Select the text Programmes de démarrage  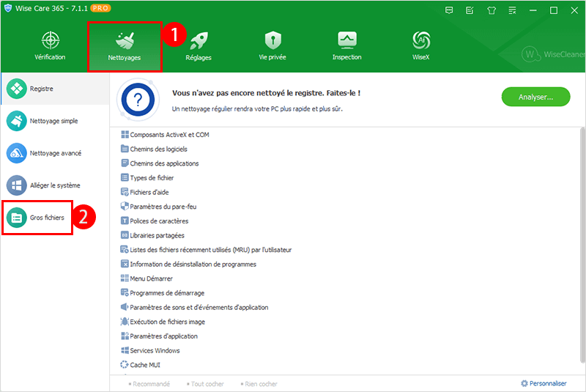[168, 293]
